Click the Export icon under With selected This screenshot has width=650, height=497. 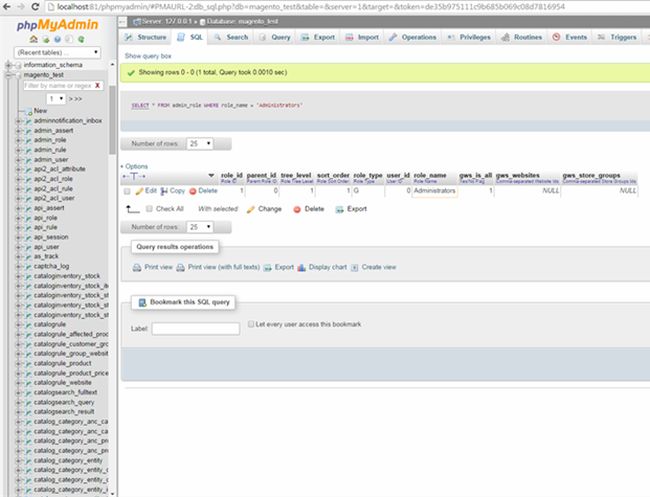(340, 209)
